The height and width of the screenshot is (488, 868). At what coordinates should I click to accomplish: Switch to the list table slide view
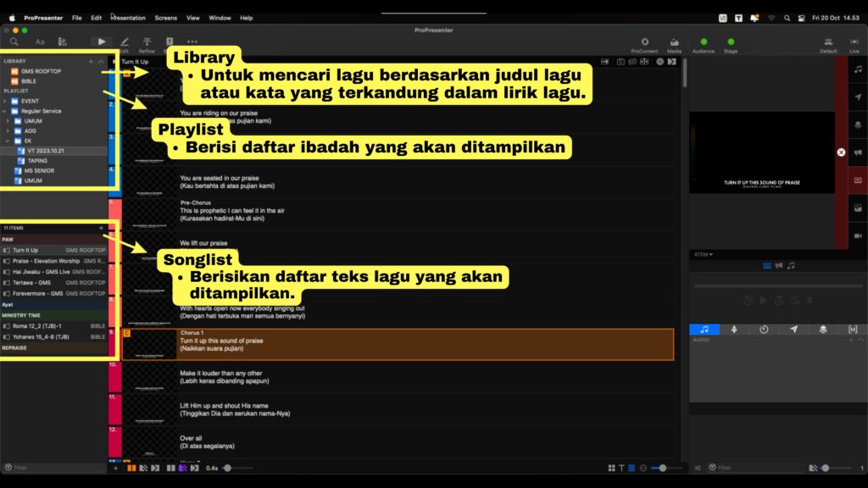coord(632,468)
